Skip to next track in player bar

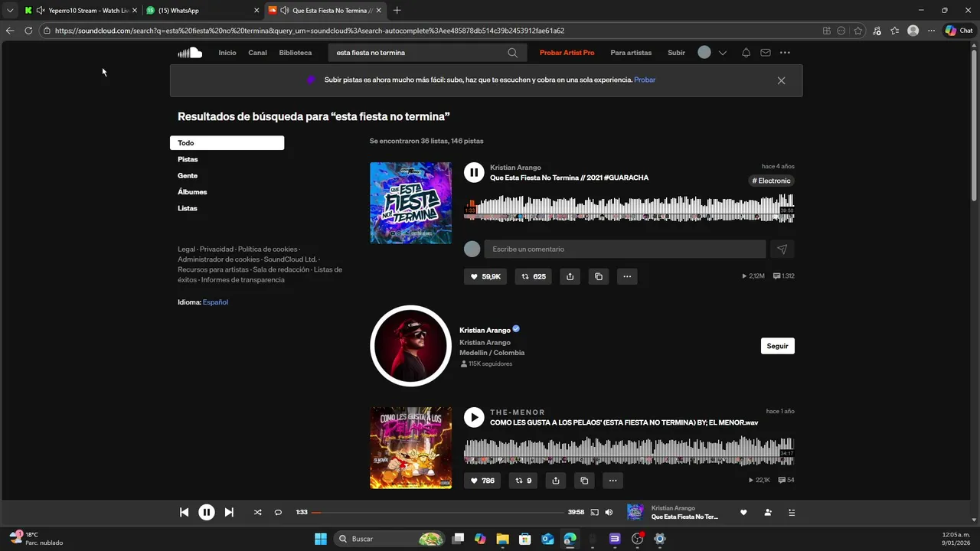point(229,513)
